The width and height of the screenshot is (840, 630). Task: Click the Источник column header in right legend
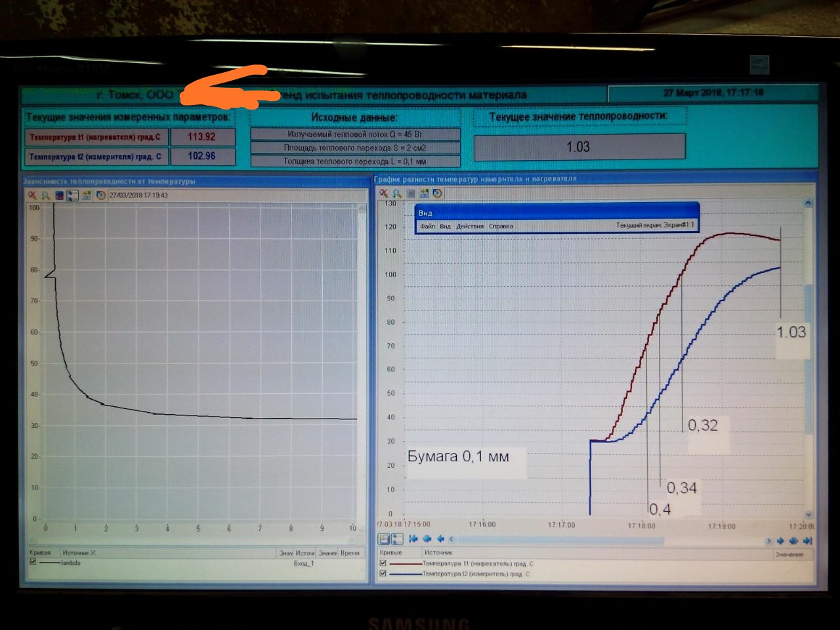(x=438, y=553)
